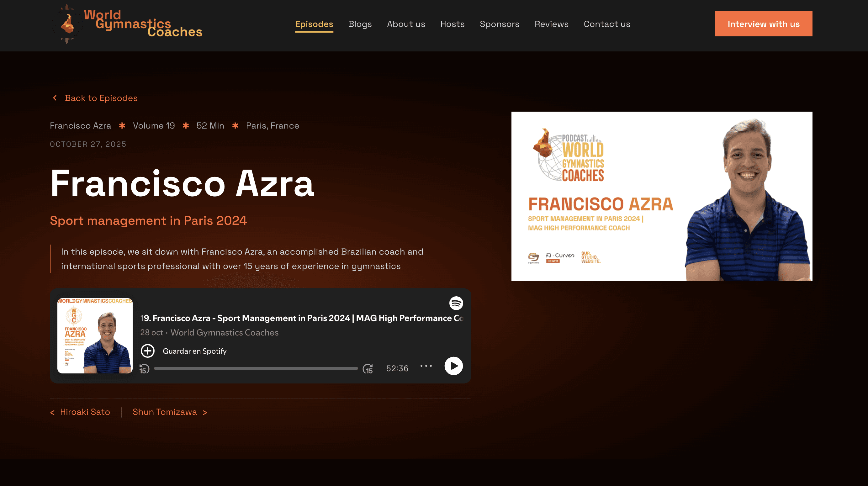Seek within the Spotify progress bar
This screenshot has width=868, height=486.
pyautogui.click(x=256, y=369)
